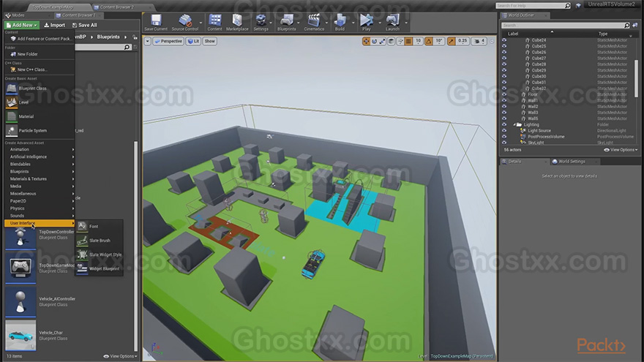This screenshot has width=644, height=362.
Task: Select the Slate Brush asset icon
Action: pyautogui.click(x=82, y=241)
